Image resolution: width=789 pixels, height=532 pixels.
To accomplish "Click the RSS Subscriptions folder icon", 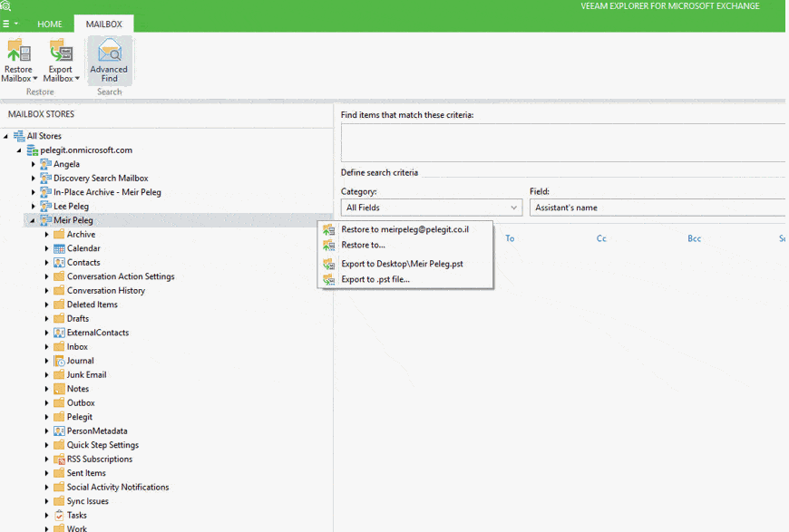I will point(59,459).
